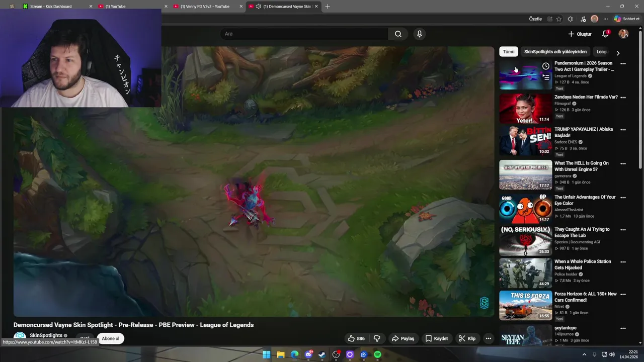Open the Edge media control music icon
Screen dimensions: 644x362
point(583,19)
